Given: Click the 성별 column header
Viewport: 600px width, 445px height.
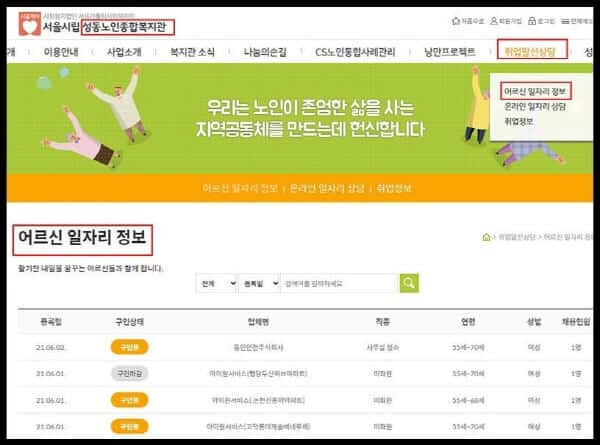Looking at the screenshot, I should pyautogui.click(x=534, y=322).
